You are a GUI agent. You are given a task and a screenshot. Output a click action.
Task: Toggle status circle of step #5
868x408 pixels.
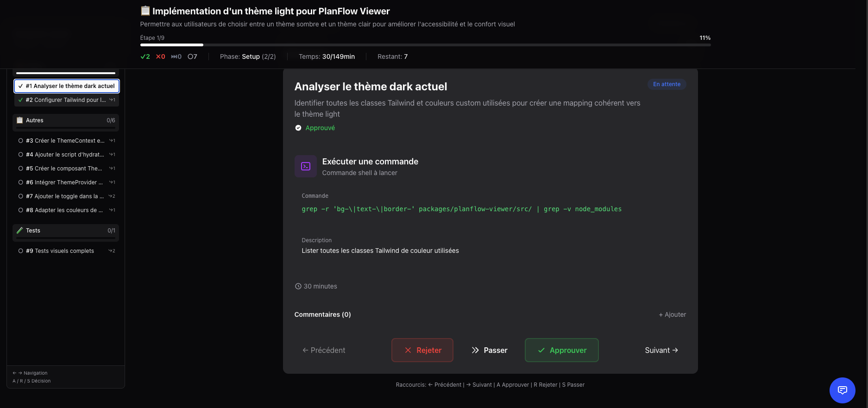20,169
